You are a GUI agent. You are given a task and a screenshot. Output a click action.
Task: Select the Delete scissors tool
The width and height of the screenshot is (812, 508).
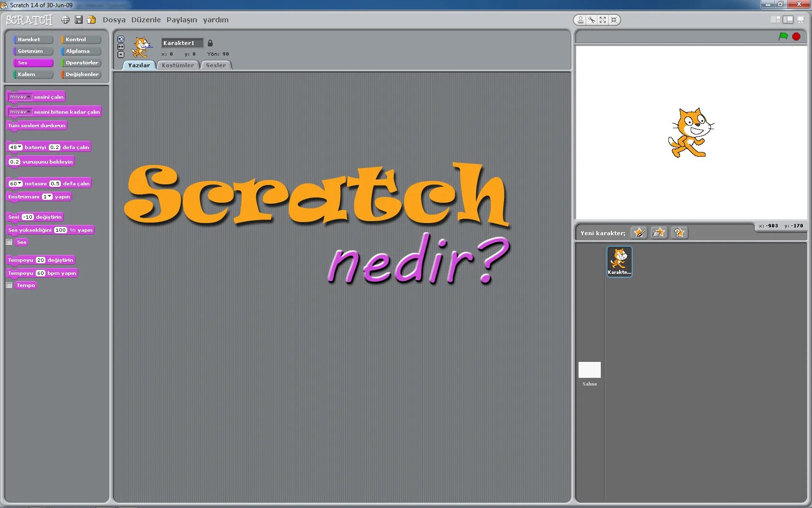click(592, 20)
